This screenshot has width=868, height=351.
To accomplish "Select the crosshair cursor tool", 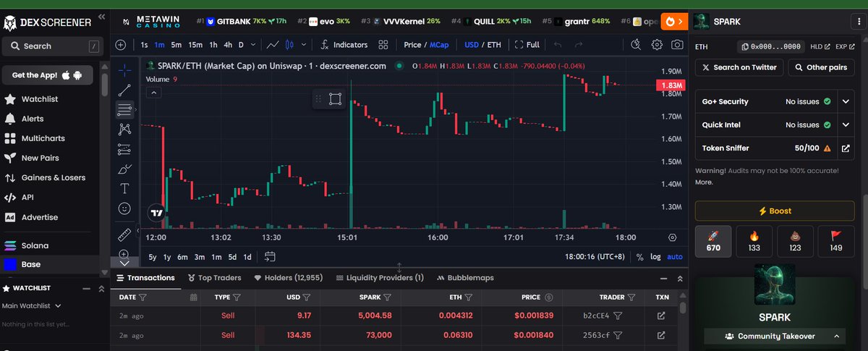I will 124,70.
